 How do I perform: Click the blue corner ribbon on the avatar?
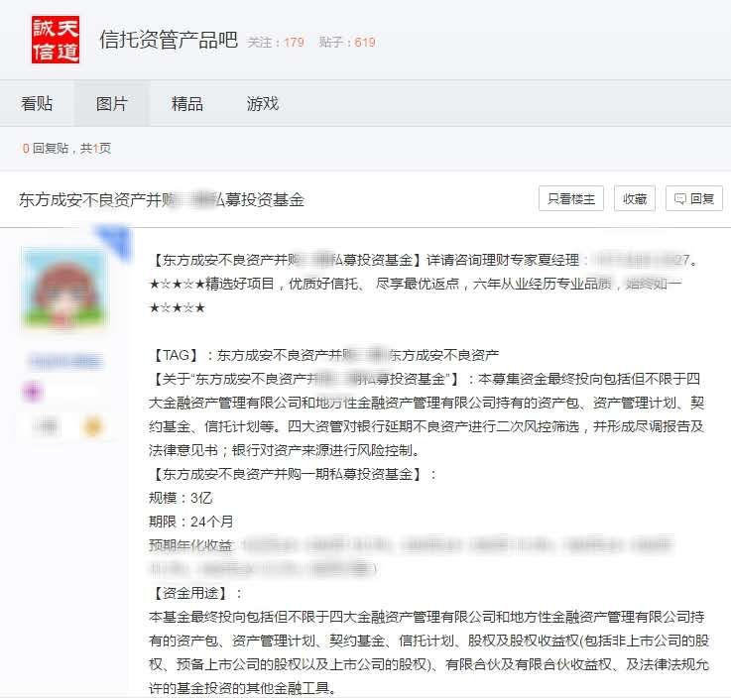pyautogui.click(x=115, y=240)
